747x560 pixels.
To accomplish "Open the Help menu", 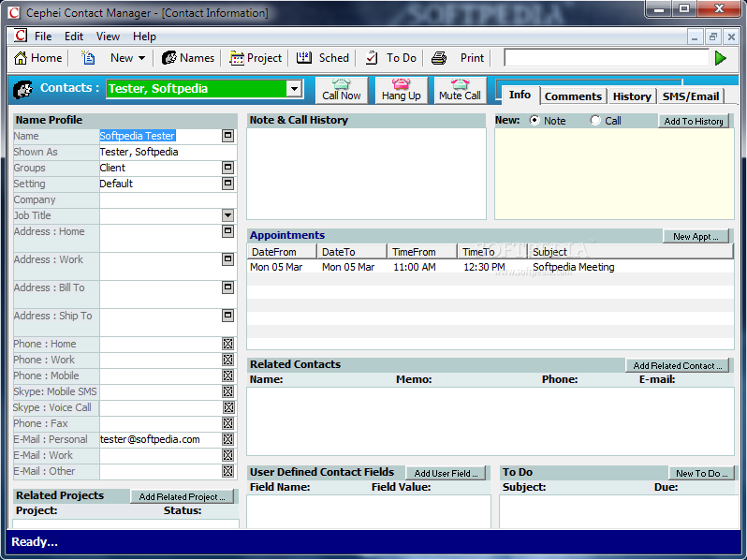I will [144, 37].
